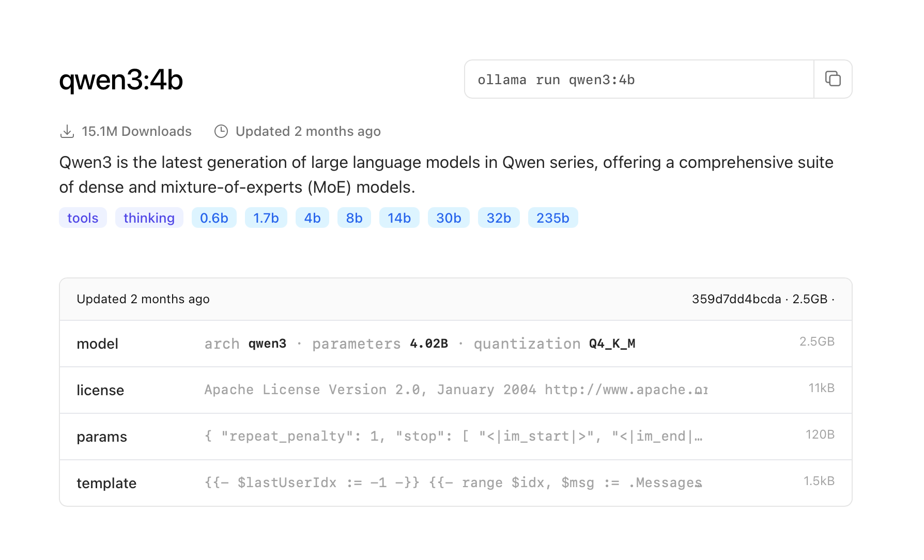Open the license file row
924x560 pixels.
click(455, 390)
